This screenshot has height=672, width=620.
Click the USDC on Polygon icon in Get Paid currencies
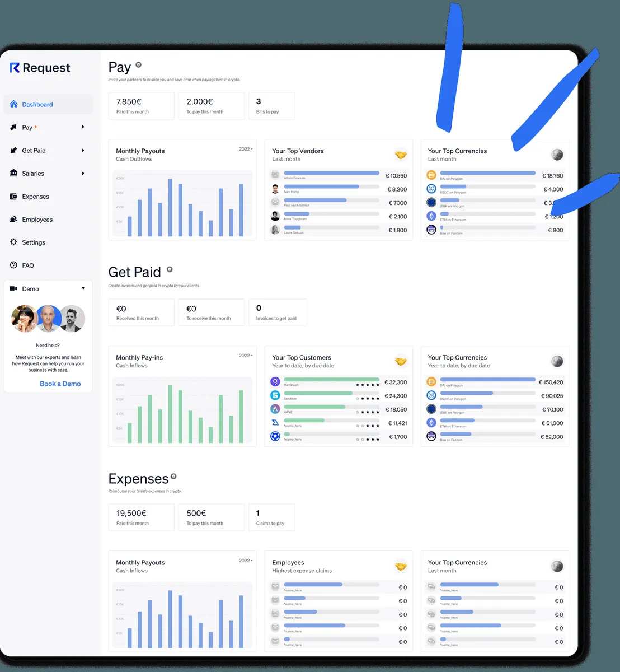(431, 395)
